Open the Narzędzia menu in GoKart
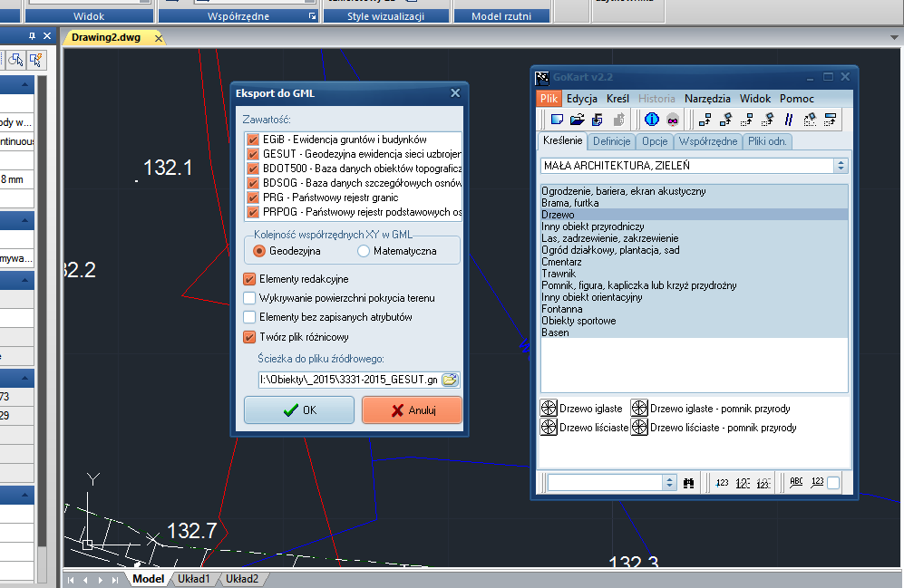Viewport: 904px width, 588px height. [708, 99]
